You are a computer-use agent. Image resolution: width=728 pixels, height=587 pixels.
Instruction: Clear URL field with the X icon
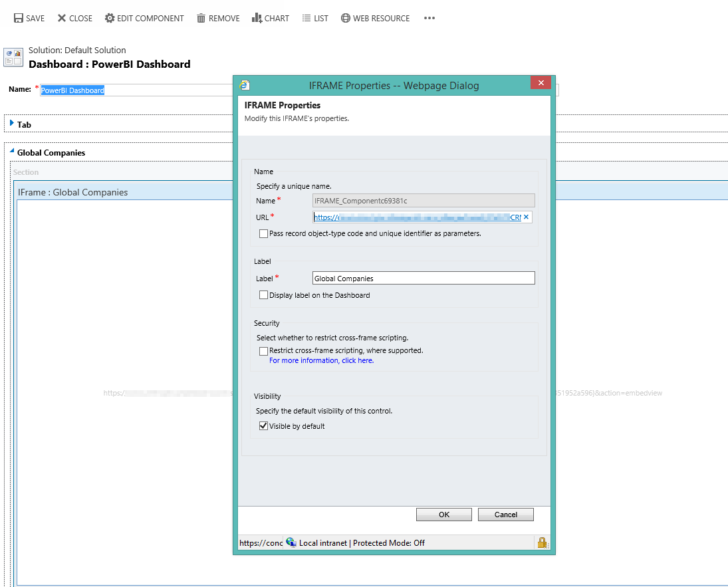[526, 217]
